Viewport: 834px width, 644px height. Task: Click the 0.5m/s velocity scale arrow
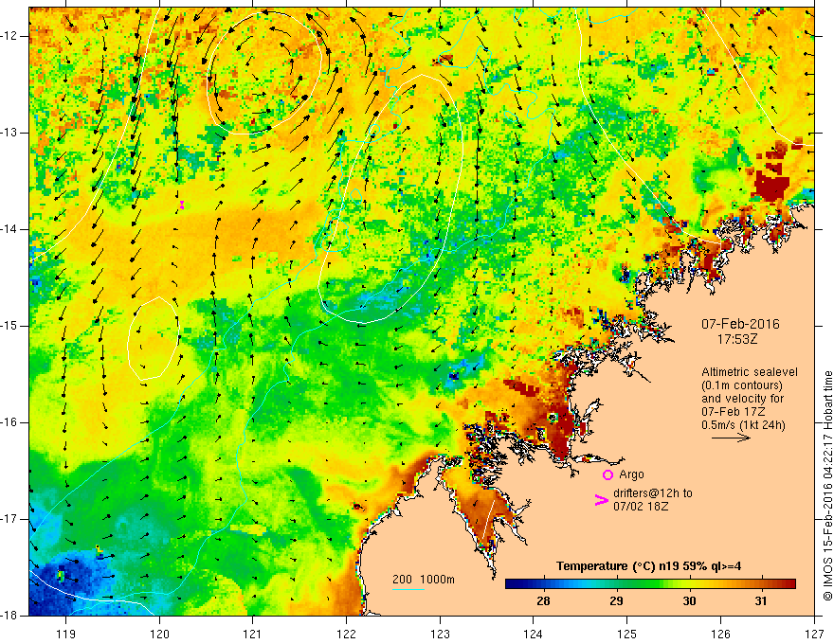731,438
